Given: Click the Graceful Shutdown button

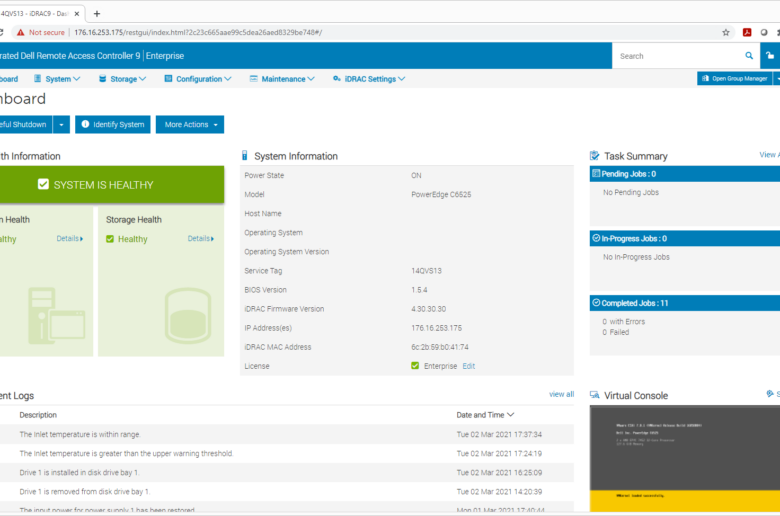Looking at the screenshot, I should (x=25, y=124).
